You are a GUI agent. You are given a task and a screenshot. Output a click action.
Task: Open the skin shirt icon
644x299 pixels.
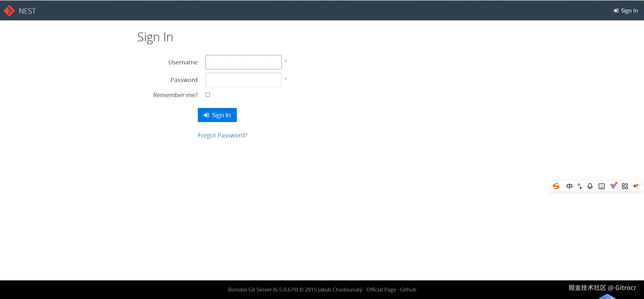613,186
